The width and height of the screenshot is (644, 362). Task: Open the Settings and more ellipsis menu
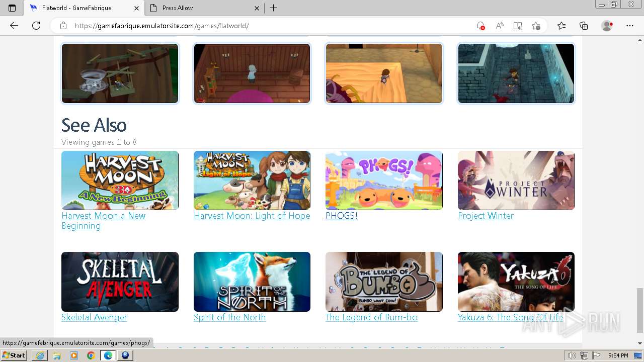pos(630,26)
